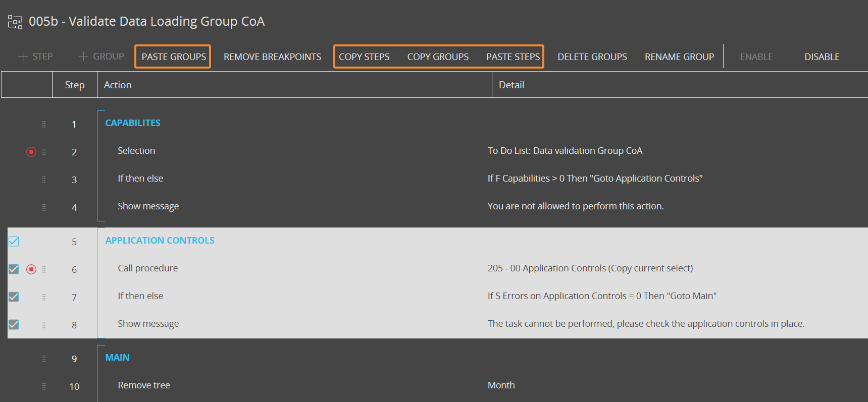This screenshot has width=868, height=402.
Task: Click drag handle of step 4
Action: coord(44,207)
